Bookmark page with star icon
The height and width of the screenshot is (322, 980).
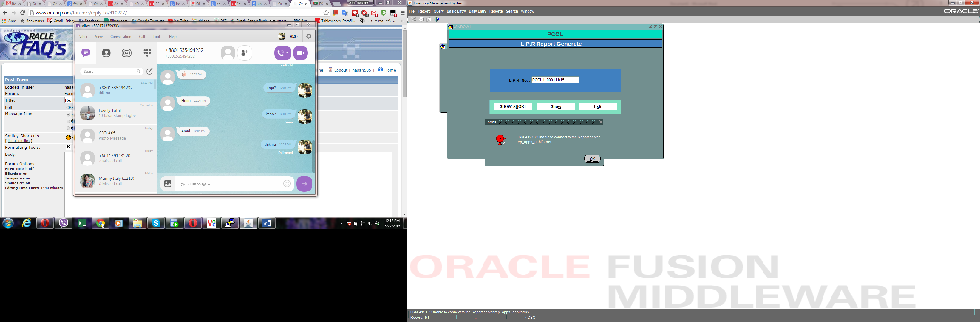[326, 13]
